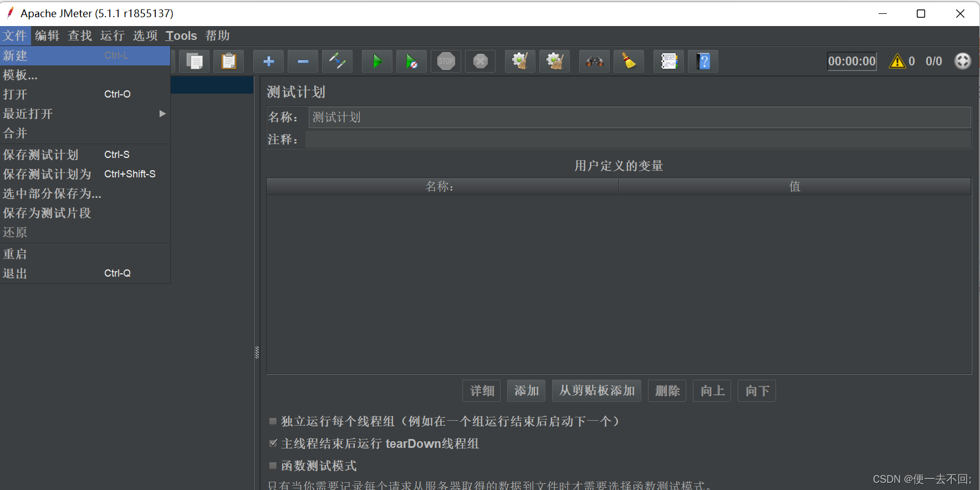The width and height of the screenshot is (980, 490).
Task: Choose 保存测试计划为 menu entry
Action: coord(85,174)
